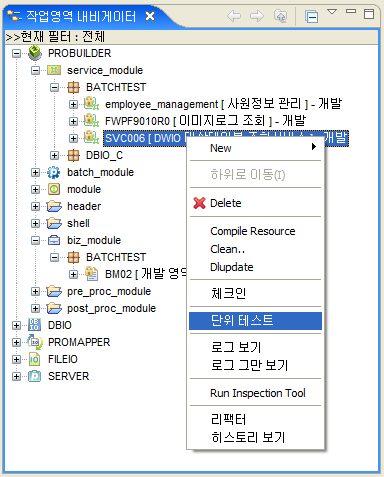Click the FILEIO node icon
384x477 pixels.
point(35,359)
